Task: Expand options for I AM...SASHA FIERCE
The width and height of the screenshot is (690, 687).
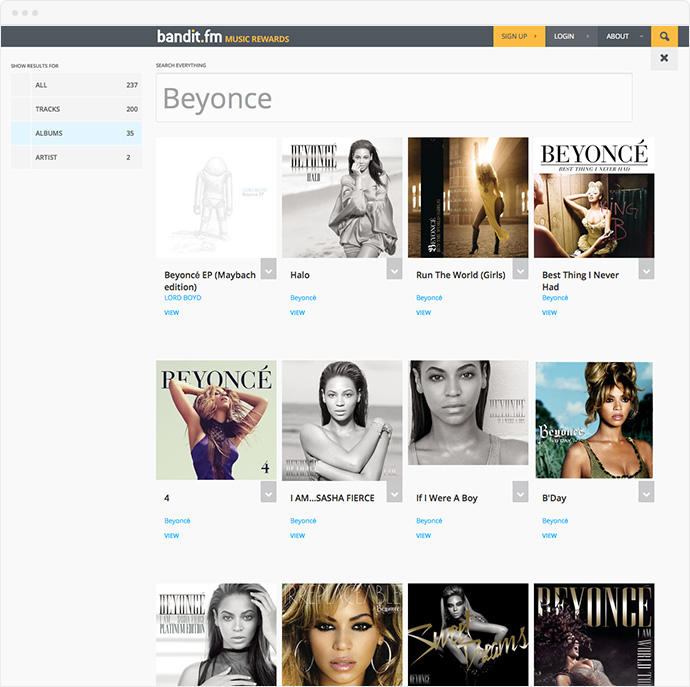Action: (x=394, y=492)
